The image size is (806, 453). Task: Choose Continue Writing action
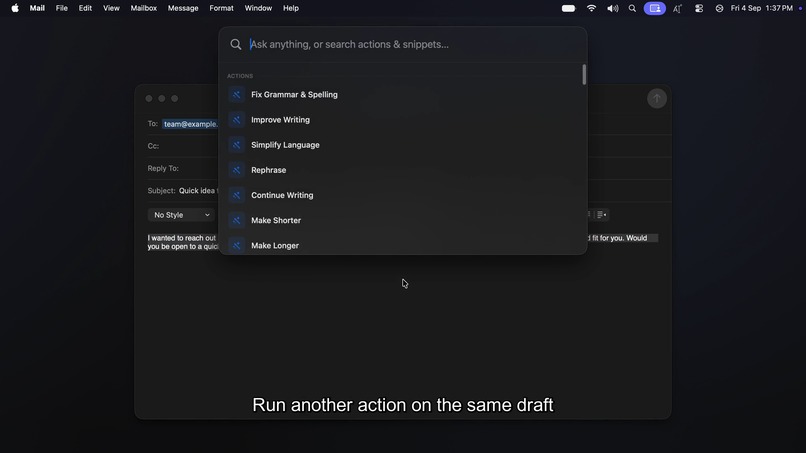point(402,195)
